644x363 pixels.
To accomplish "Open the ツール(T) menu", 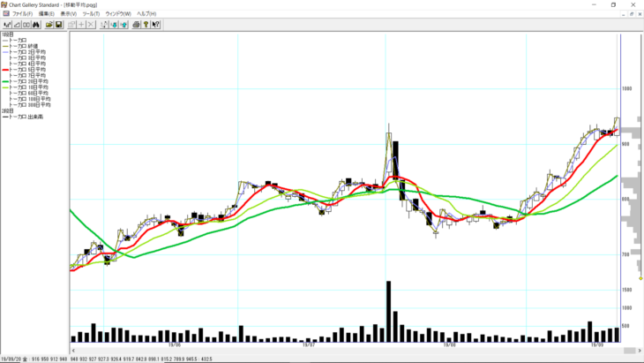I will 90,14.
